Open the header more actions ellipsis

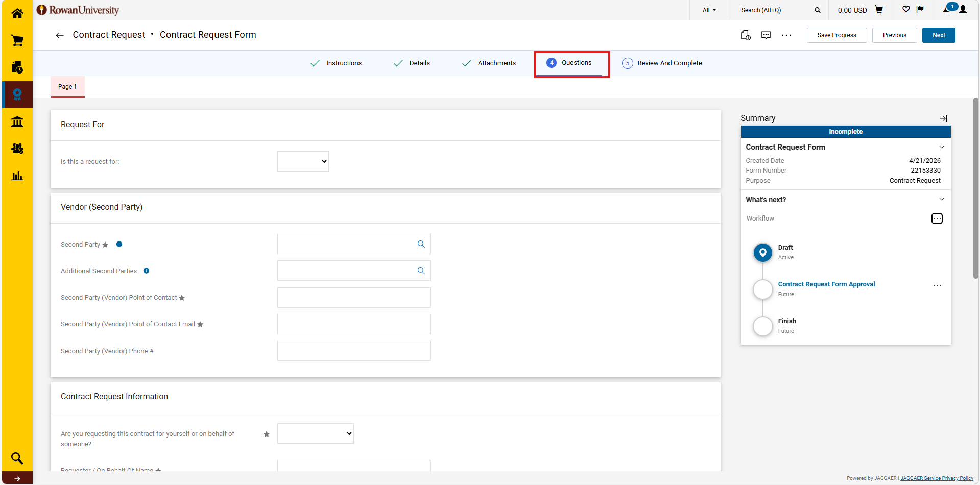point(786,35)
